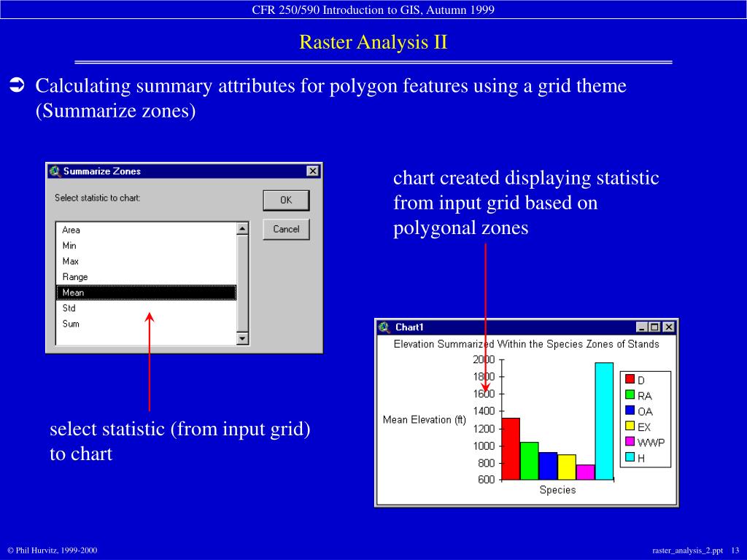The image size is (747, 560).
Task: Click the magenta WWP bar in chart
Action: 585,472
